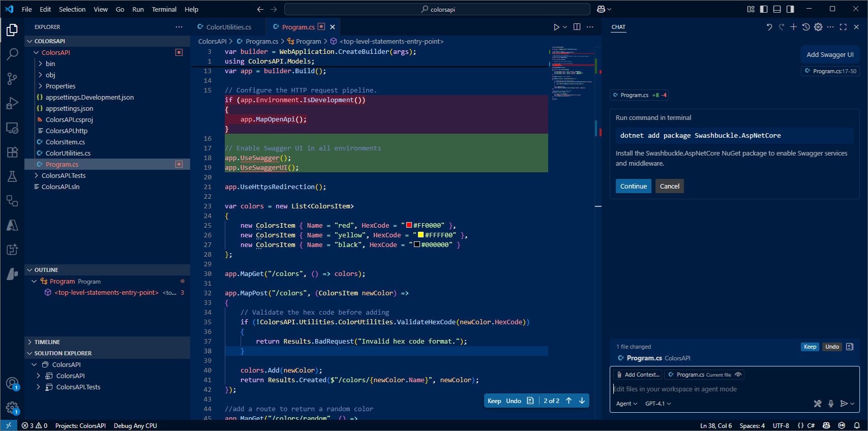Open the Run and Debug view
Viewport: 868px width, 431px height.
point(12,103)
